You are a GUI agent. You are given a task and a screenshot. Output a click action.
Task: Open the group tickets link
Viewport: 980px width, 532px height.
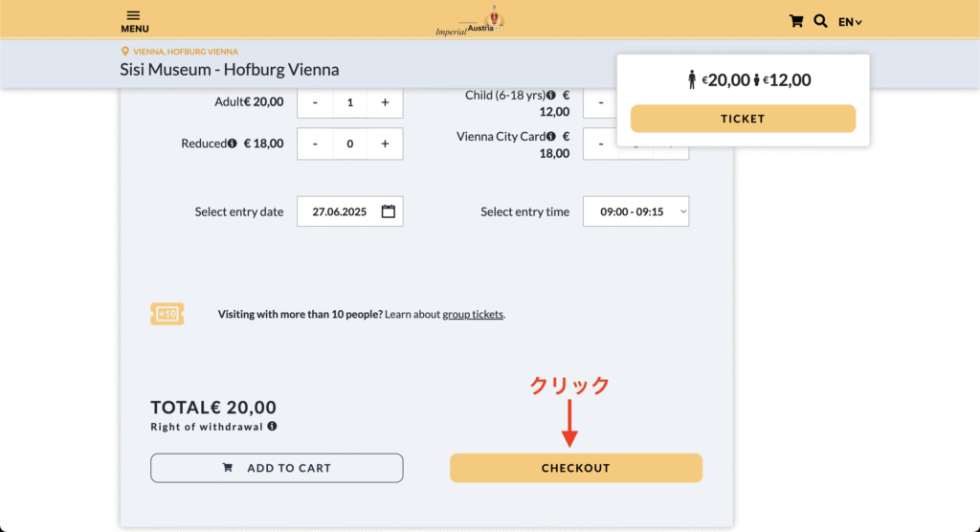pos(473,314)
